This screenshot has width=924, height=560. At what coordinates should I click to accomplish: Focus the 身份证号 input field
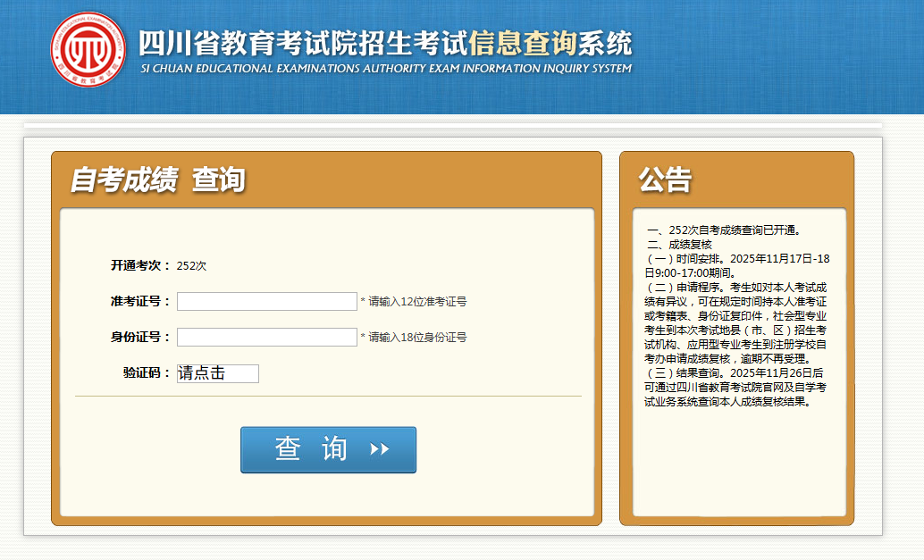pos(266,338)
